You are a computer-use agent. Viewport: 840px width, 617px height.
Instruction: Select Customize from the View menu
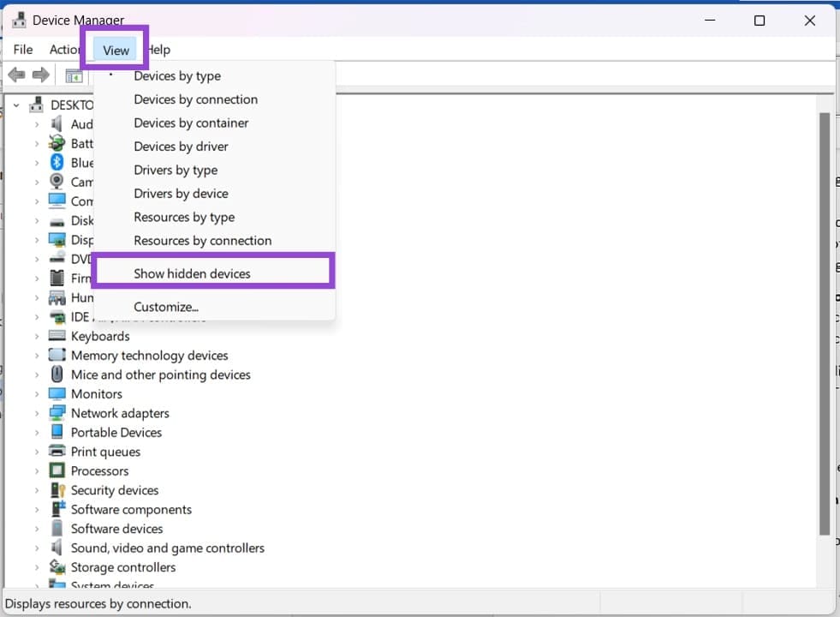click(165, 306)
